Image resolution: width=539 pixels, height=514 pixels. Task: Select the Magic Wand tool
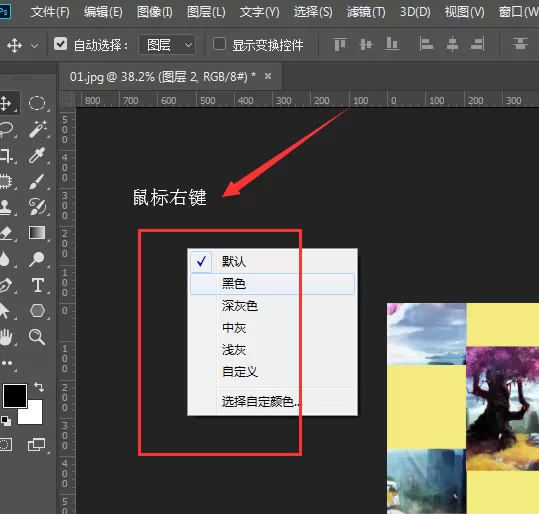click(x=37, y=129)
